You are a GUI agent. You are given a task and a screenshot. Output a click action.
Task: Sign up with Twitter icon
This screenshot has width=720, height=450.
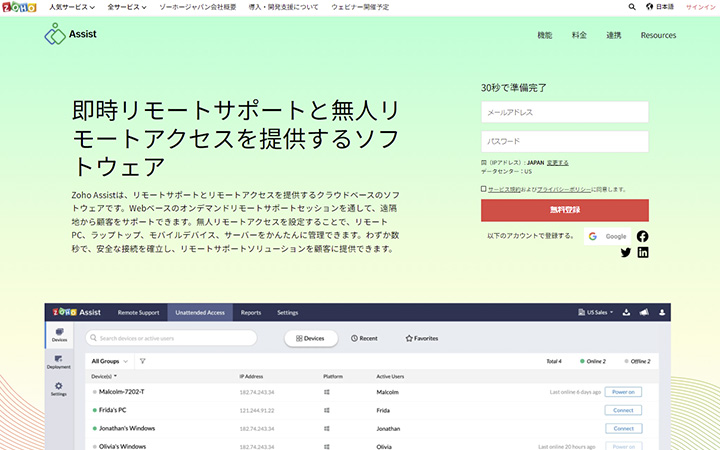[625, 253]
